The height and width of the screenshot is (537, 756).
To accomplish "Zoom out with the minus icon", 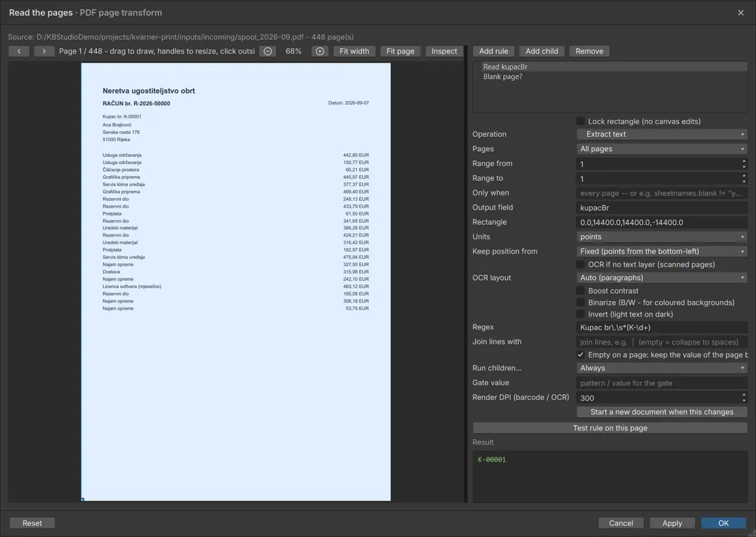I will tap(267, 51).
